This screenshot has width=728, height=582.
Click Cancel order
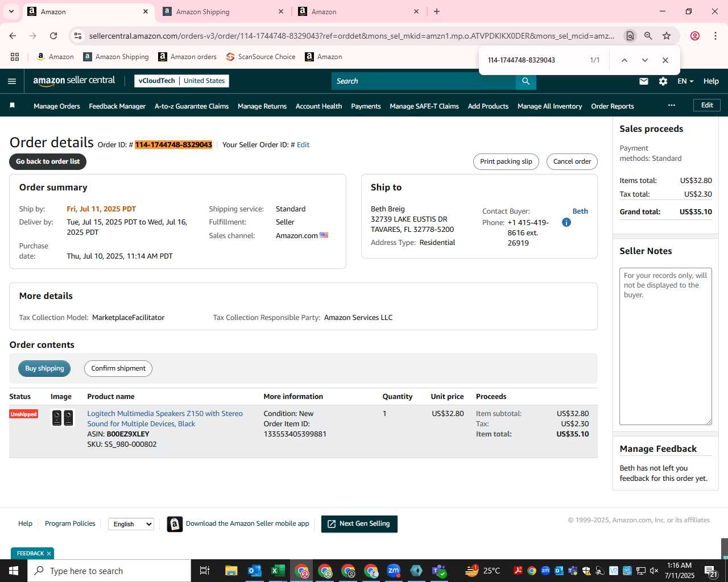[572, 161]
